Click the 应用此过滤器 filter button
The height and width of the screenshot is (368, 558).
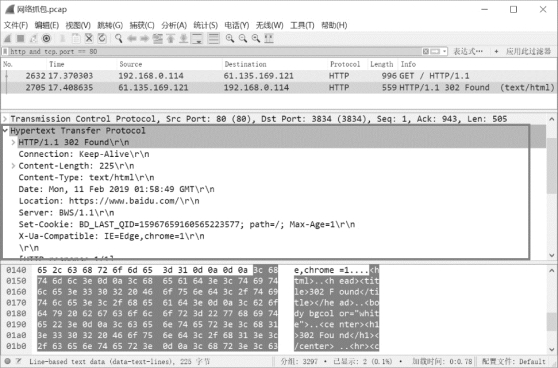528,52
